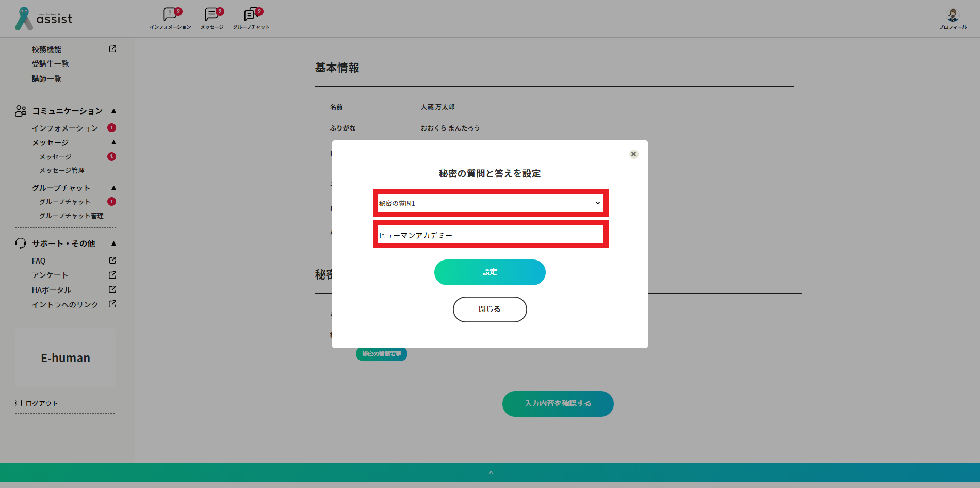This screenshot has width=980, height=488.
Task: Click the secret answer text field
Action: click(490, 235)
